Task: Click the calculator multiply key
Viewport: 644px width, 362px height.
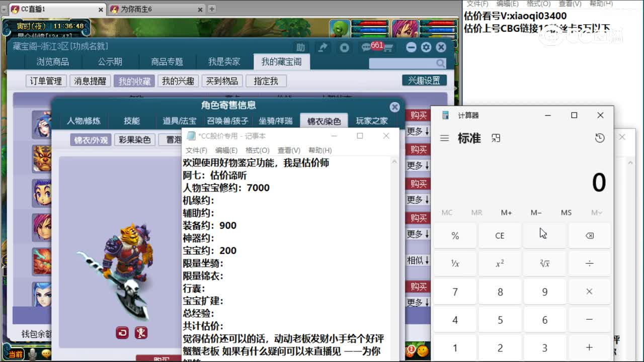Action: pos(590,292)
